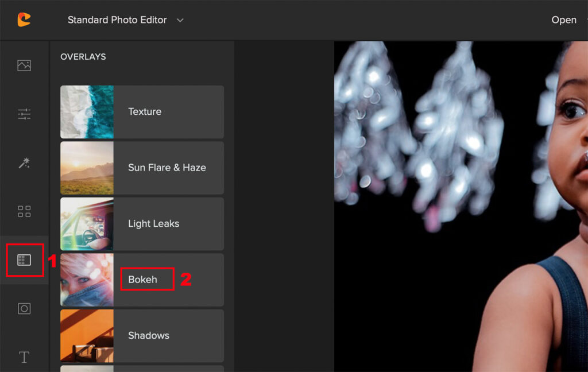Choose the Light Leaks overlay category
This screenshot has width=588, height=372.
point(142,224)
